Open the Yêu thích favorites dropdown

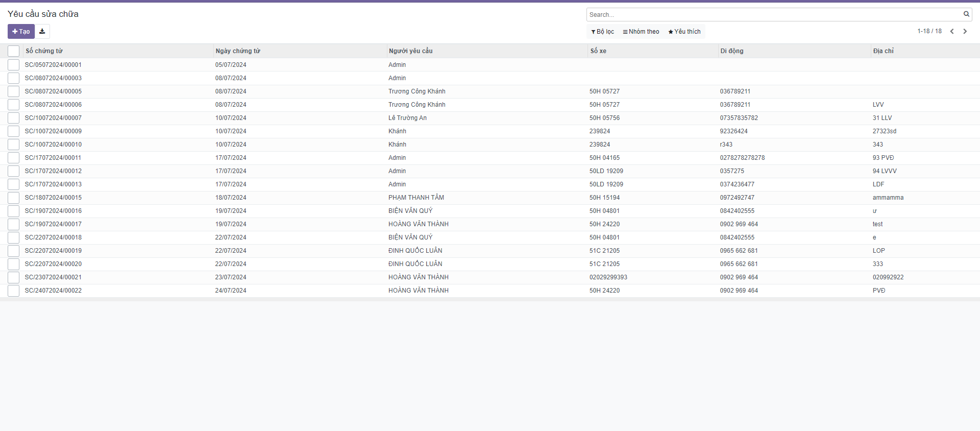684,32
